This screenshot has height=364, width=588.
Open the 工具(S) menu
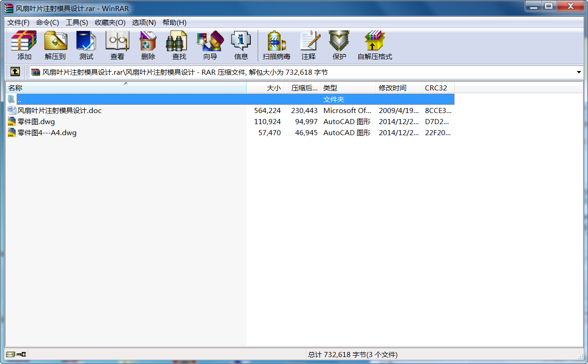coord(77,23)
